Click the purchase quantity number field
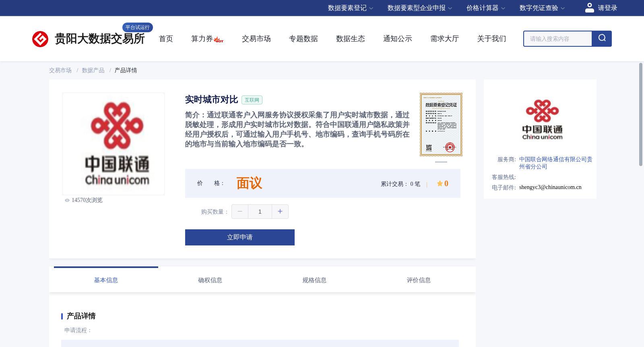 260,212
